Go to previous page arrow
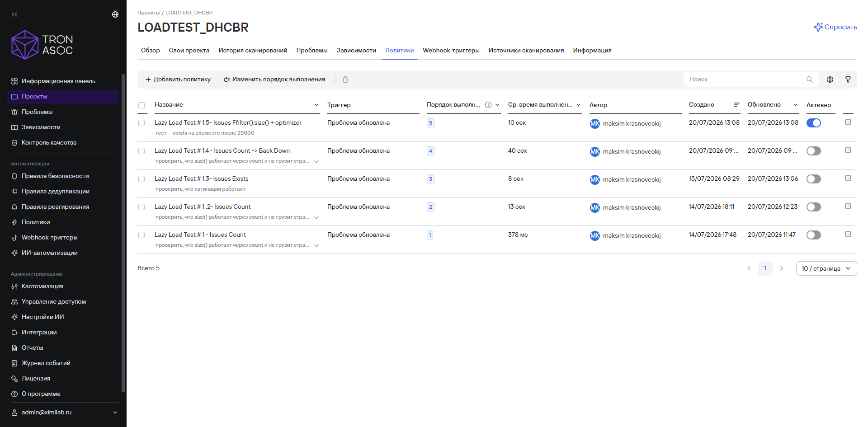 click(749, 268)
